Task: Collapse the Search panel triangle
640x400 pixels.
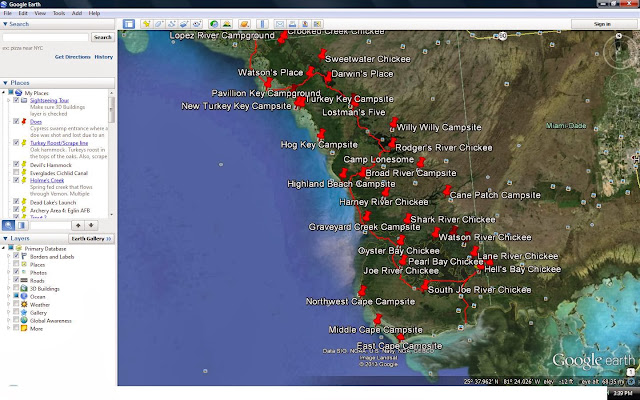Action: (5, 24)
